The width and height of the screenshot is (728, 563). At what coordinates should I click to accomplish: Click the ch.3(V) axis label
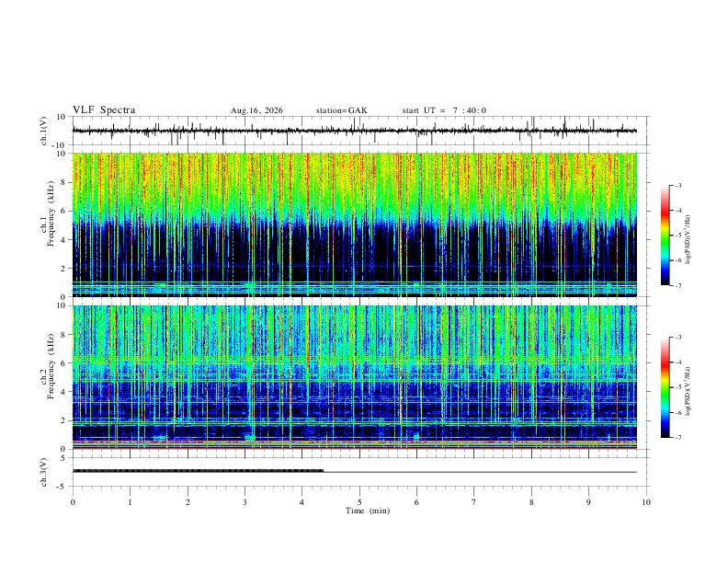coord(44,473)
